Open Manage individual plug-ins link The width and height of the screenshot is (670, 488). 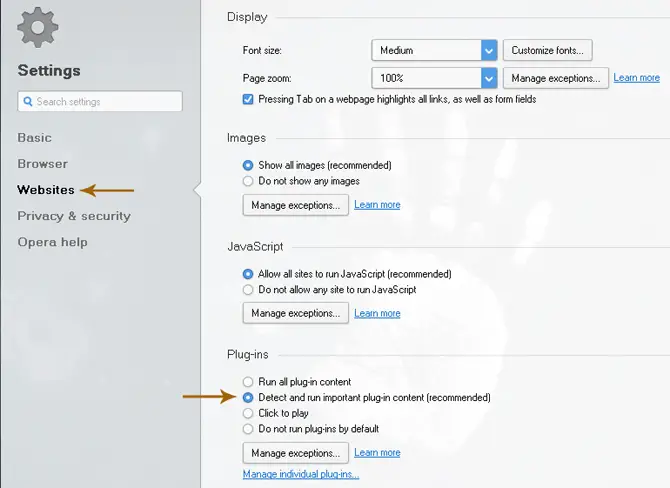click(301, 474)
